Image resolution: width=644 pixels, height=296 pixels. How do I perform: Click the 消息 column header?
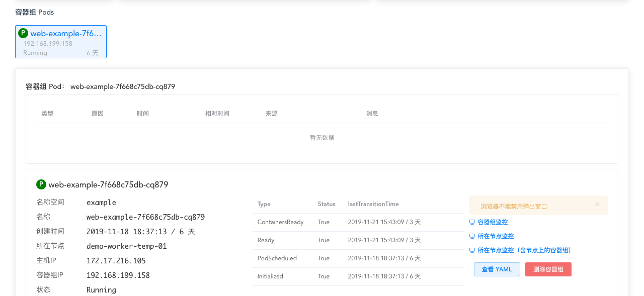(x=372, y=113)
